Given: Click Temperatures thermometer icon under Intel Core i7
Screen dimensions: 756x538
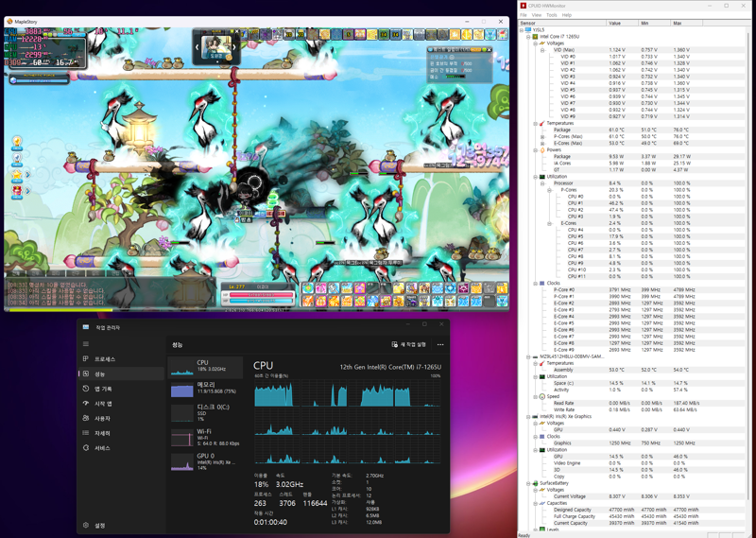Looking at the screenshot, I should click(x=541, y=124).
